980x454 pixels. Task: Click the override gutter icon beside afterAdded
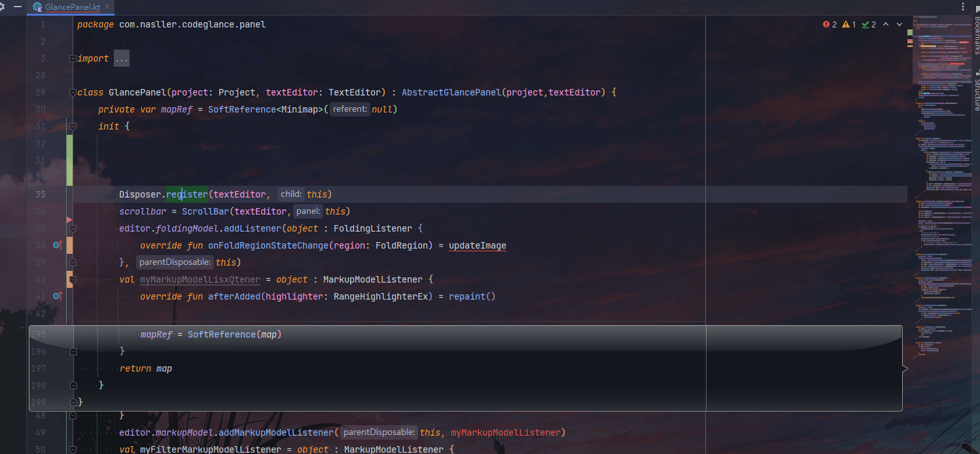click(58, 296)
